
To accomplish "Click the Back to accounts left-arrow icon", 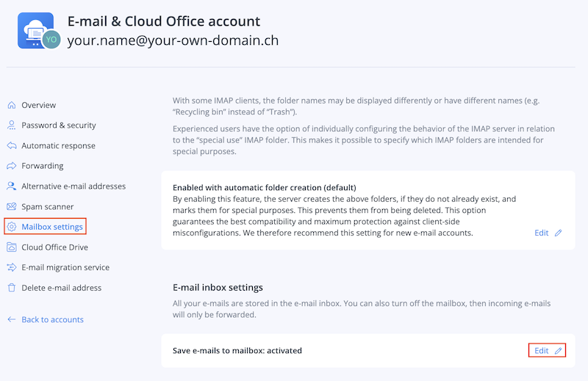I will pyautogui.click(x=12, y=319).
